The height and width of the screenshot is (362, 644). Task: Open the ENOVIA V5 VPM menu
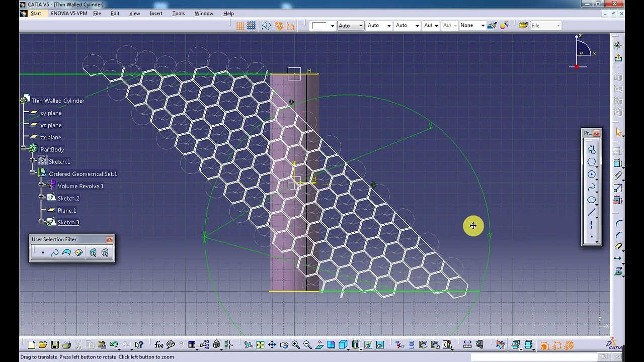tap(69, 14)
